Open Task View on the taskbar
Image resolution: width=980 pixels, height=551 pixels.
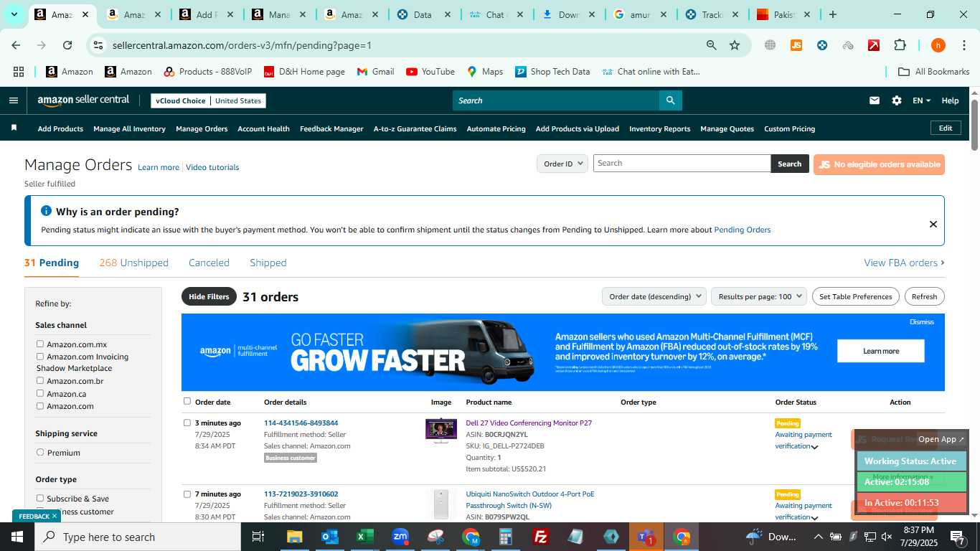(258, 537)
